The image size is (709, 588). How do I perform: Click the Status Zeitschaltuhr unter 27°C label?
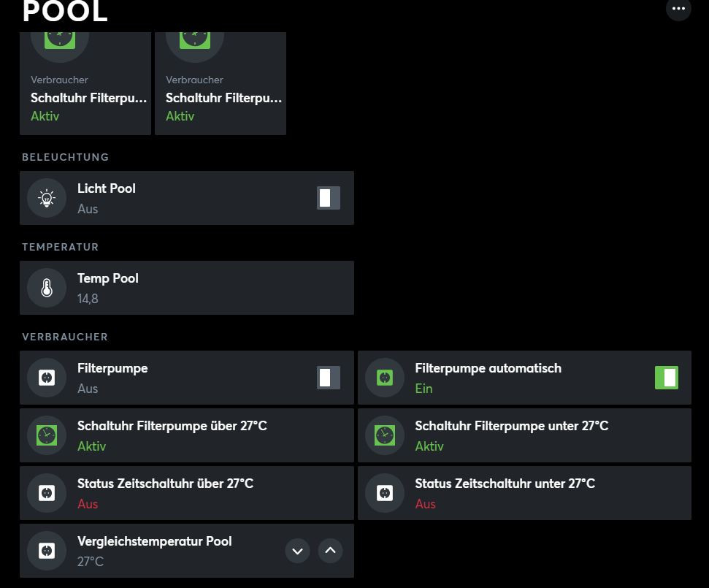[505, 484]
